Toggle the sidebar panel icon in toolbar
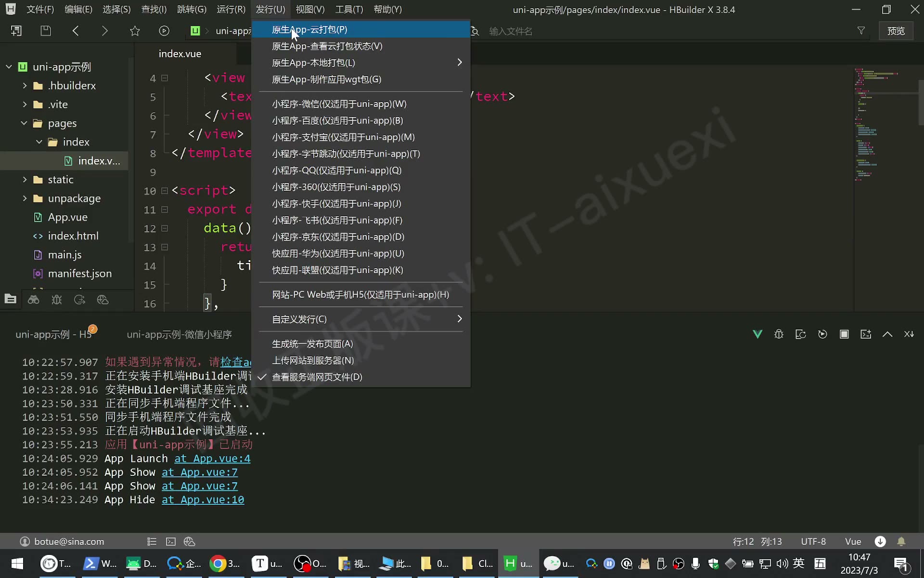Image resolution: width=924 pixels, height=578 pixels. click(x=16, y=31)
